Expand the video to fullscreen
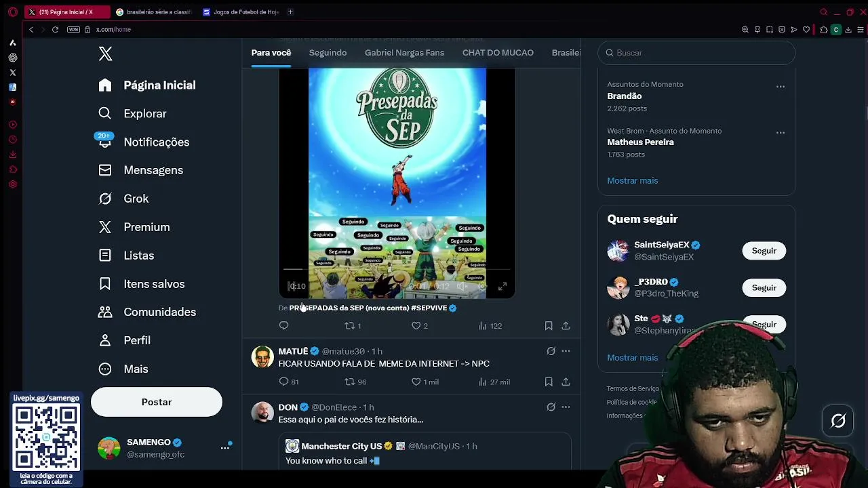This screenshot has height=488, width=868. pos(502,287)
